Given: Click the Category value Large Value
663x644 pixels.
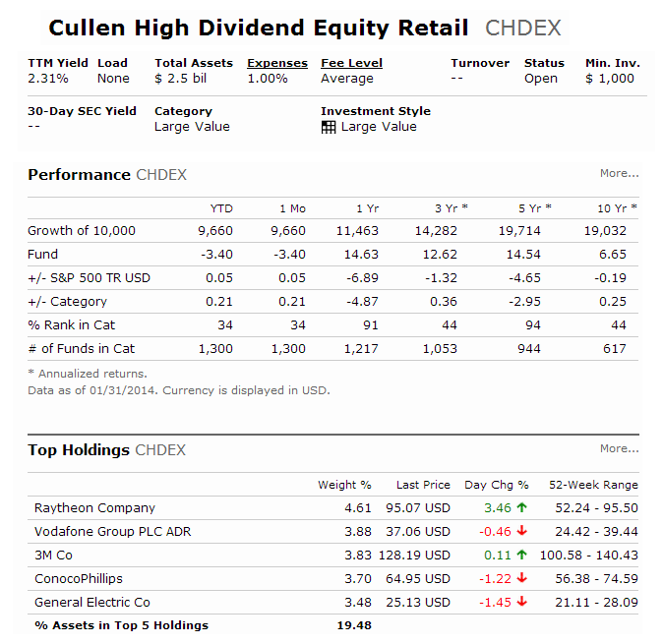Looking at the screenshot, I should (x=192, y=127).
